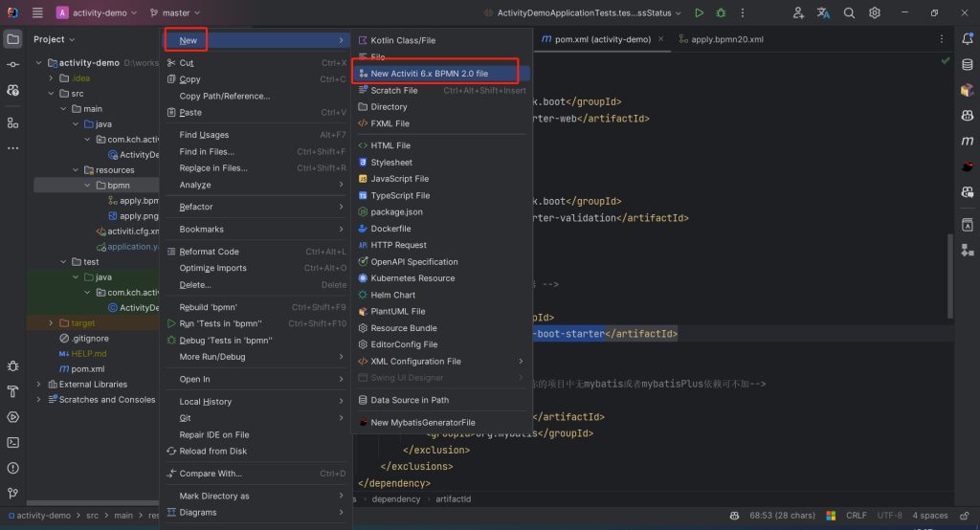Expand Scratches and Consoles node
Viewport: 980px width, 530px height.
pos(38,399)
